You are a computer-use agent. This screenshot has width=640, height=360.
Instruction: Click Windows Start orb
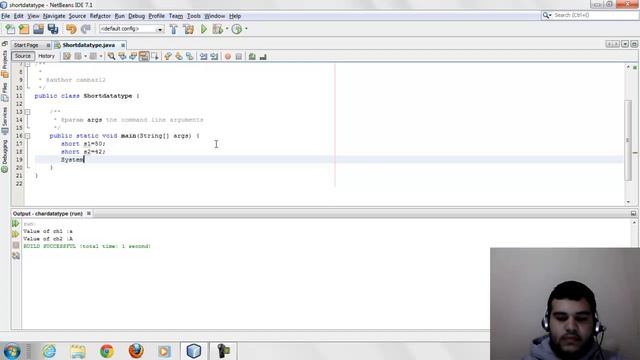click(x=12, y=351)
